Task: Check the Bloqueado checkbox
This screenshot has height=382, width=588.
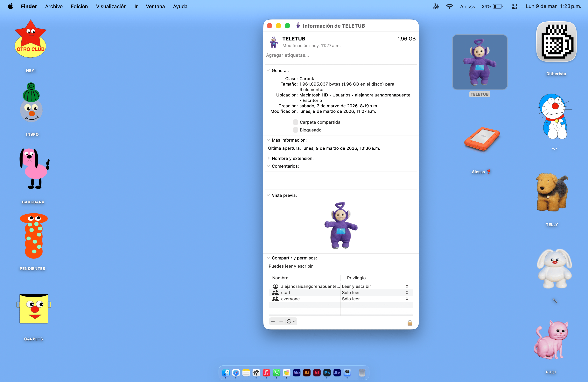Action: point(295,130)
